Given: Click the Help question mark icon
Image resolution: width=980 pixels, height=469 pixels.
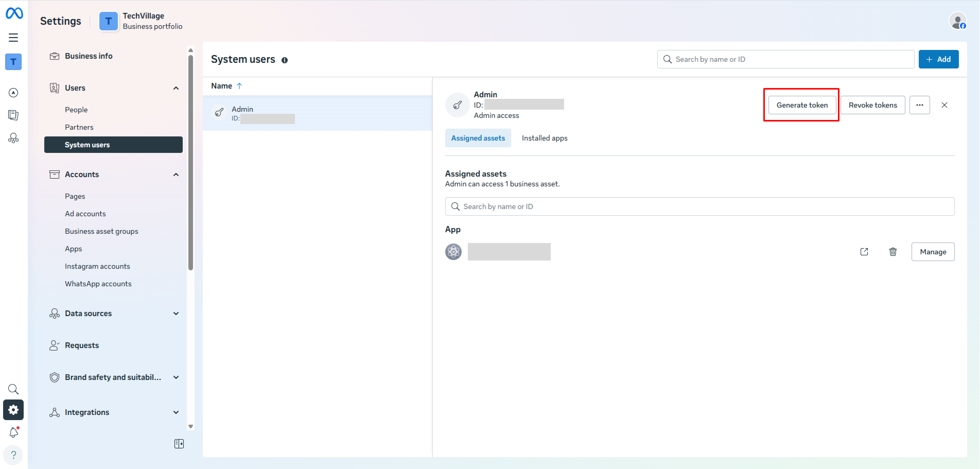Looking at the screenshot, I should 13,455.
